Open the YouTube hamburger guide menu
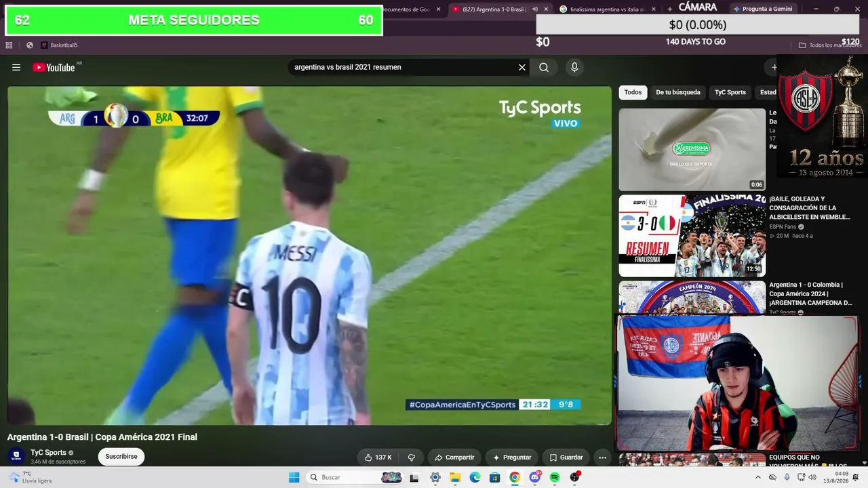Viewport: 868px width, 488px height. click(x=16, y=67)
